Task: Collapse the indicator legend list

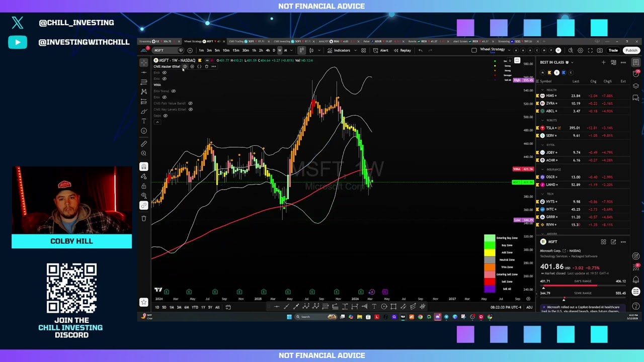Action: pyautogui.click(x=157, y=122)
